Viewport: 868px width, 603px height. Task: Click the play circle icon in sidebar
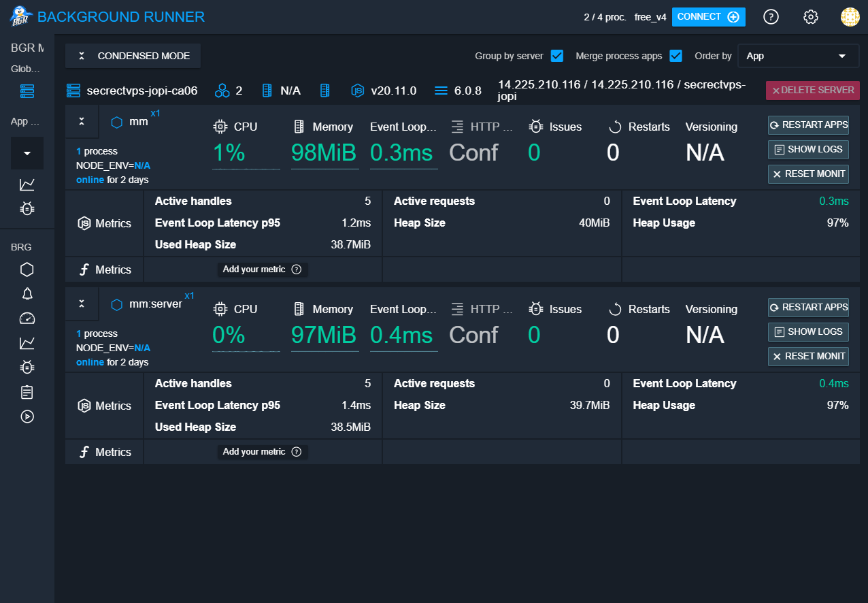(27, 417)
